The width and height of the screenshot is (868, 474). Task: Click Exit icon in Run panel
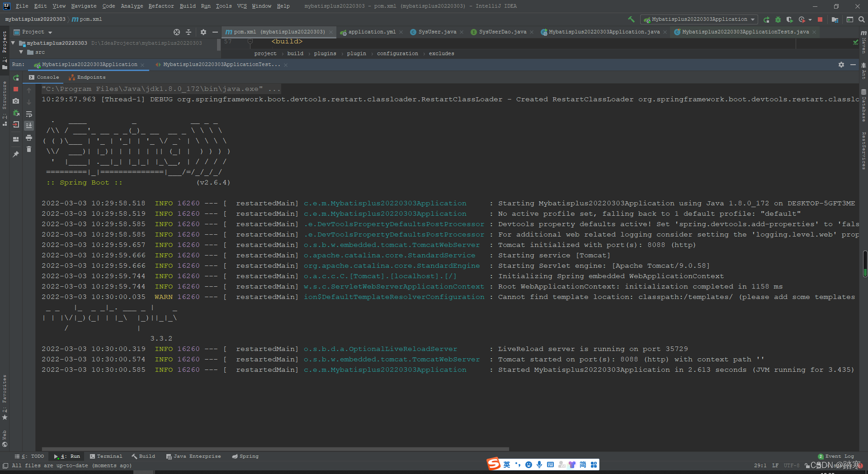click(x=16, y=125)
